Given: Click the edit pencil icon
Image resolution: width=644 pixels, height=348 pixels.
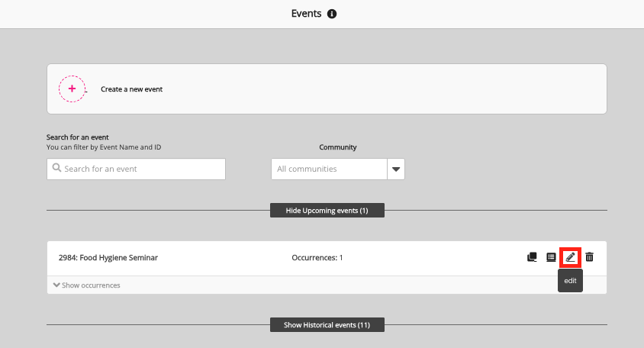Looking at the screenshot, I should (570, 257).
